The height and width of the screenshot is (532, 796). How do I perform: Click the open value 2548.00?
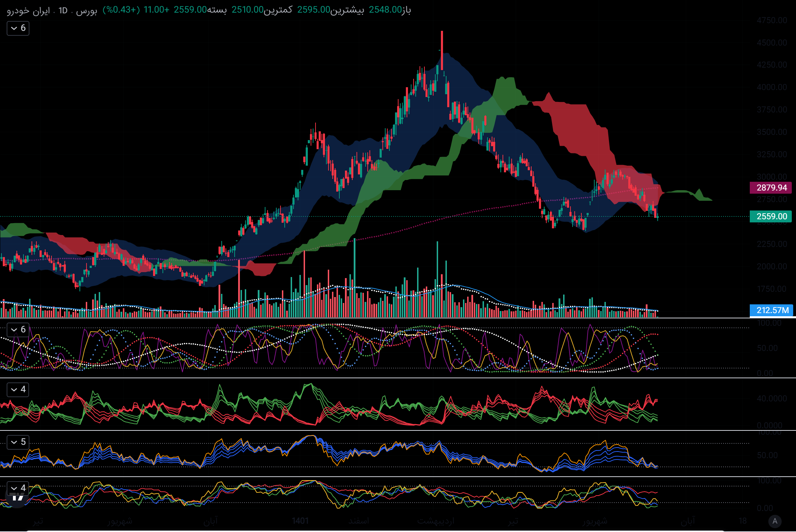385,10
